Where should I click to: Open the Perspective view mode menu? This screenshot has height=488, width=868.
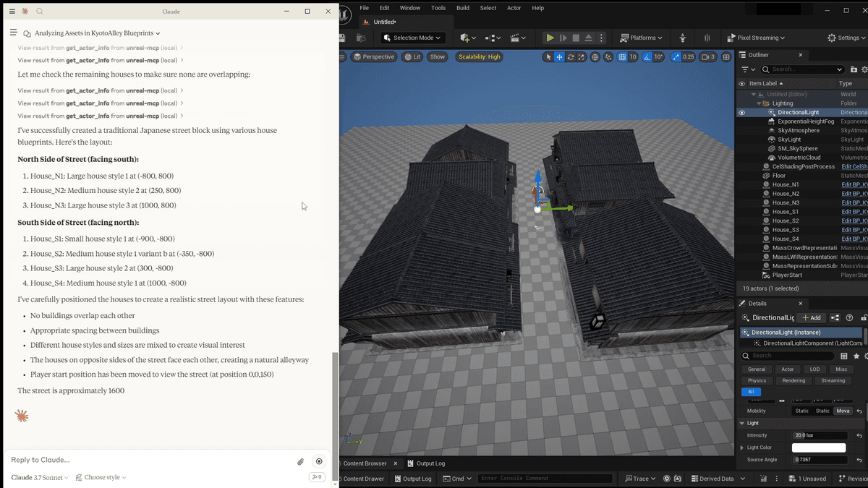(374, 57)
